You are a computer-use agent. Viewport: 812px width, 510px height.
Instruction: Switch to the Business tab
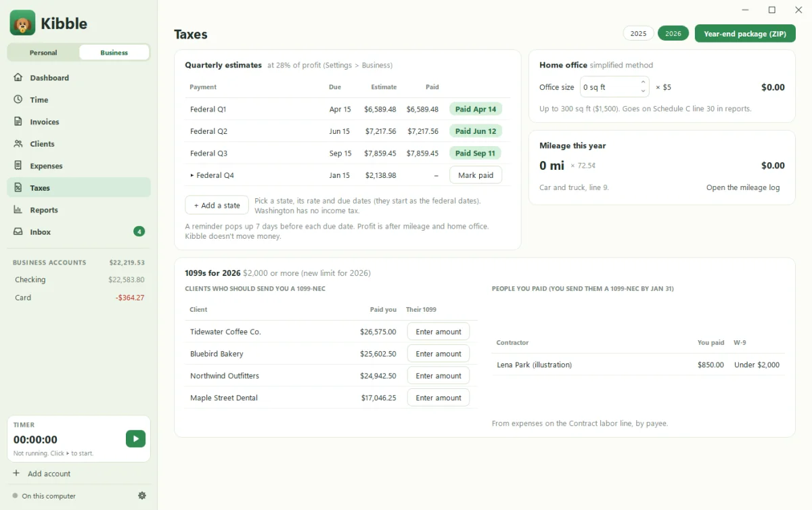pyautogui.click(x=114, y=53)
